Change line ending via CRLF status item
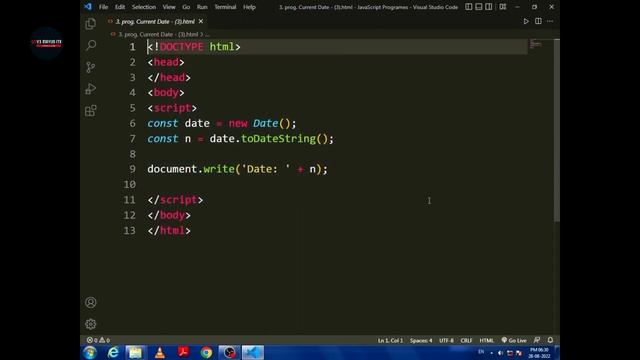The height and width of the screenshot is (360, 640). pos(466,340)
